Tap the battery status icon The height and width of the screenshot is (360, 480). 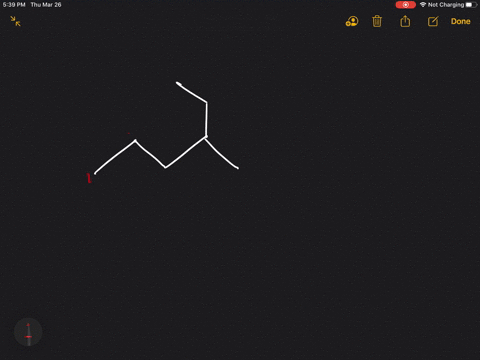pyautogui.click(x=471, y=5)
